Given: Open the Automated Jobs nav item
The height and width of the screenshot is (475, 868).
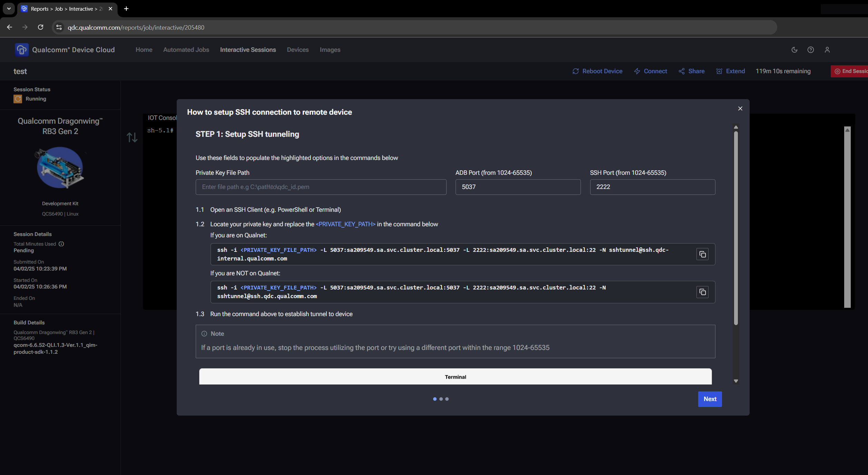Looking at the screenshot, I should (186, 50).
